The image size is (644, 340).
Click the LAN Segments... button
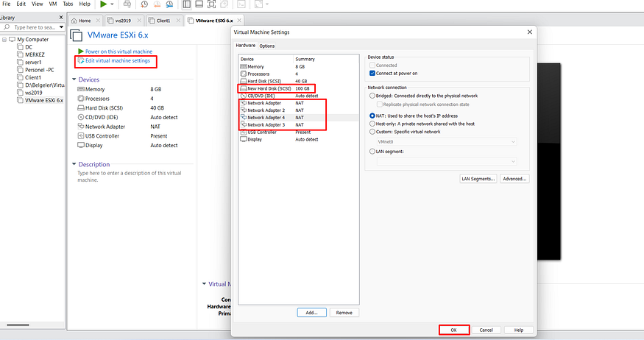[478, 179]
